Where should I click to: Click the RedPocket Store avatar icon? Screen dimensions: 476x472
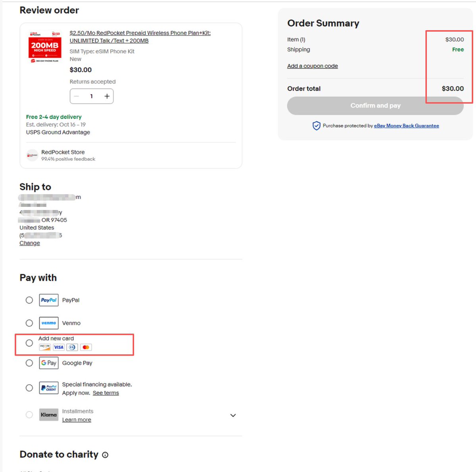pyautogui.click(x=32, y=155)
